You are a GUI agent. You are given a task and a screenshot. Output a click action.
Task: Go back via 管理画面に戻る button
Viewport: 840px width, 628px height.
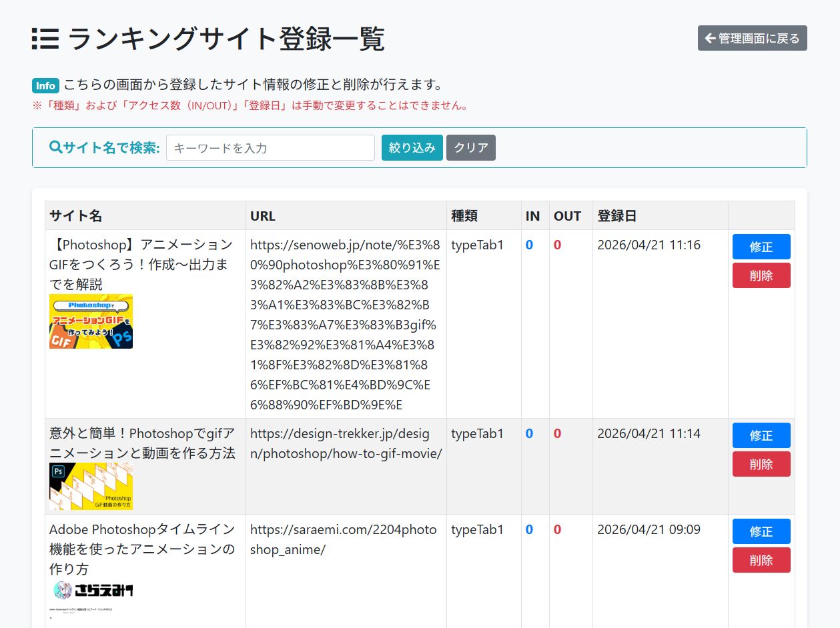[752, 39]
